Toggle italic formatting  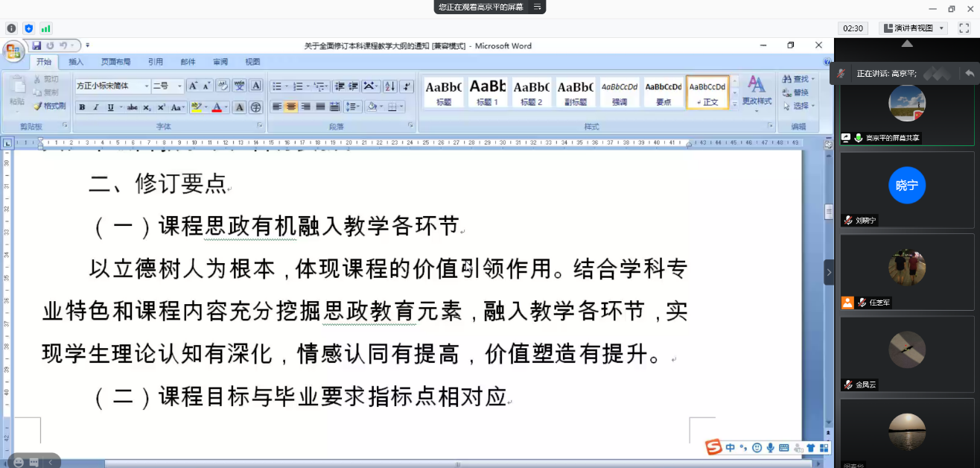pyautogui.click(x=95, y=107)
